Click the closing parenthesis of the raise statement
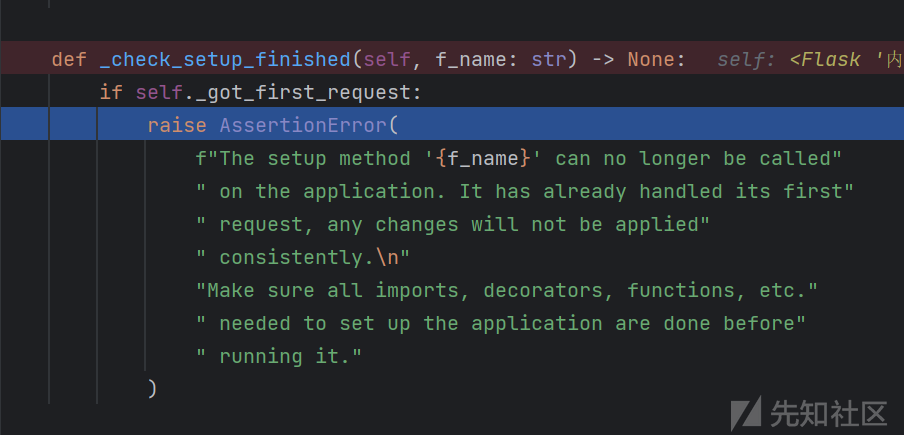The height and width of the screenshot is (435, 904). click(x=152, y=388)
